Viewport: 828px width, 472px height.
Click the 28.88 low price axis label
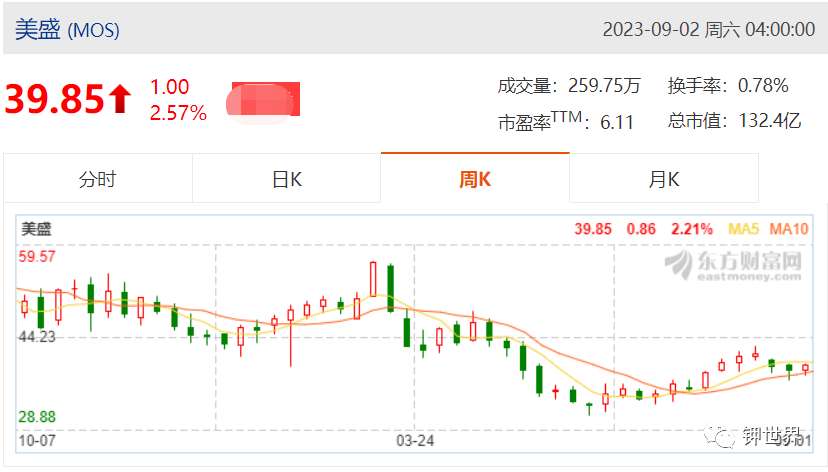36,417
